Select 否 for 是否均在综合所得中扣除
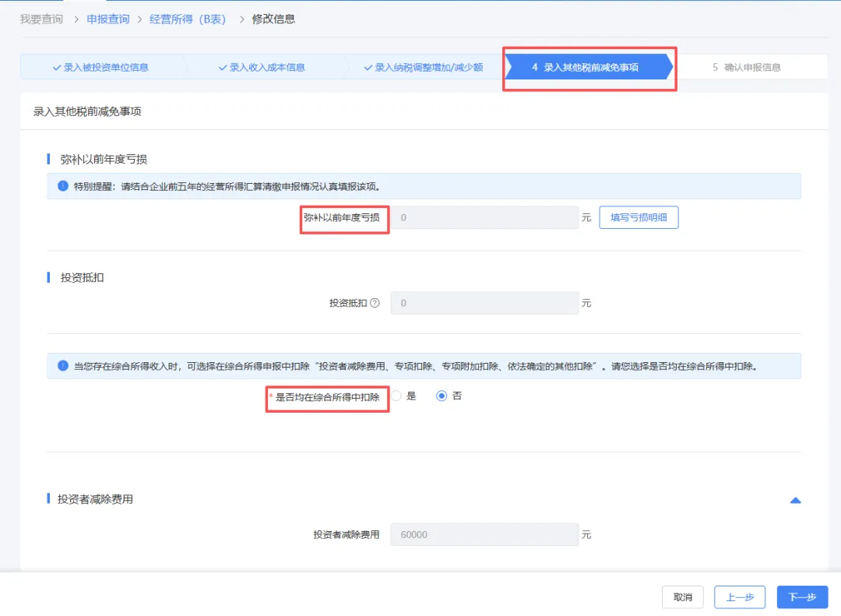 [x=442, y=396]
